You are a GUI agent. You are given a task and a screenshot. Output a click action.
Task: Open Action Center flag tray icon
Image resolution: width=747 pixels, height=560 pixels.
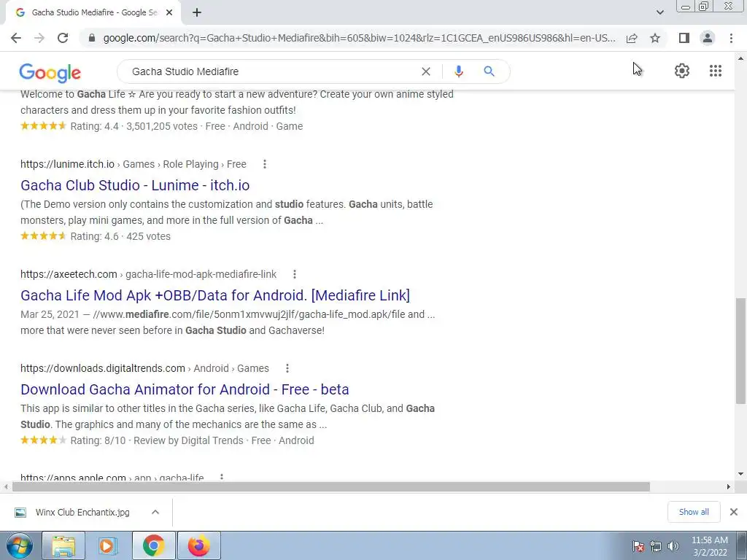[x=638, y=546]
